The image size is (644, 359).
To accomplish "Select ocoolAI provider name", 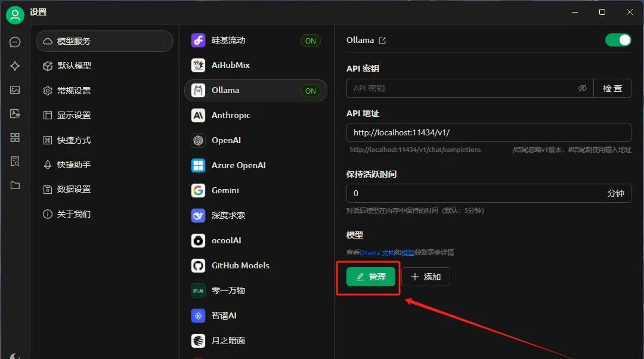I will (x=227, y=241).
